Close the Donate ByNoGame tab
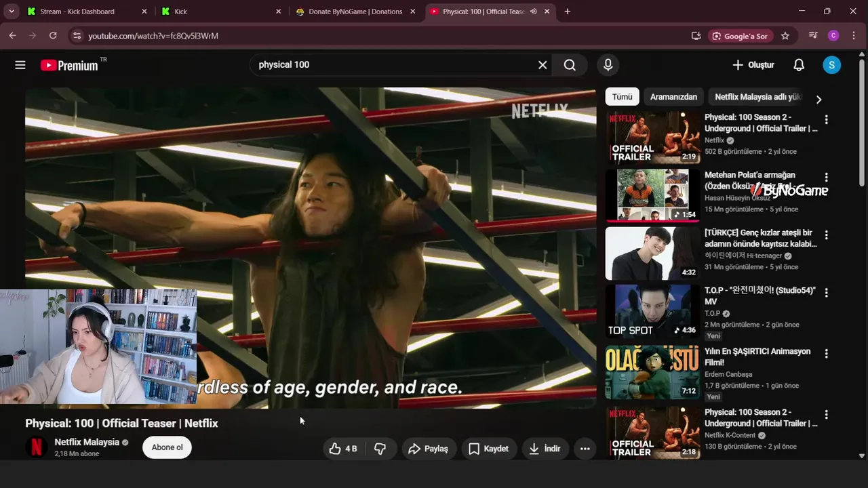The image size is (868, 488). pyautogui.click(x=412, y=12)
